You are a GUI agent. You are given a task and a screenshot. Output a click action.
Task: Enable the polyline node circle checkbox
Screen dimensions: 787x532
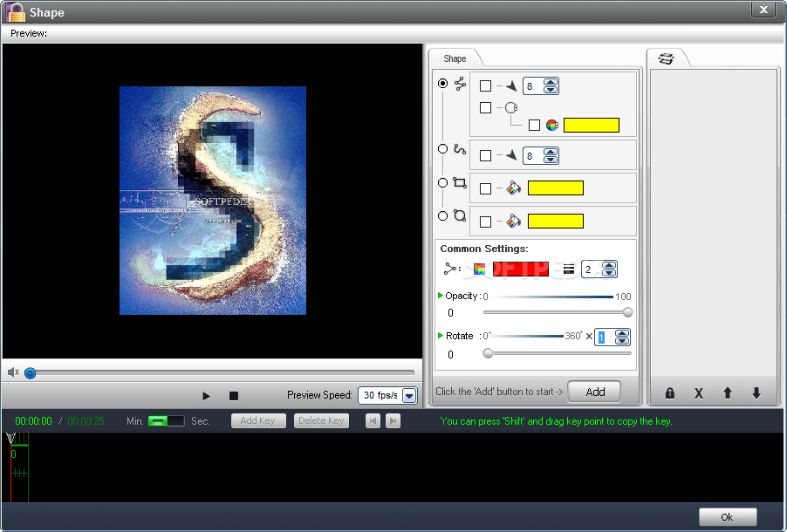pyautogui.click(x=485, y=107)
